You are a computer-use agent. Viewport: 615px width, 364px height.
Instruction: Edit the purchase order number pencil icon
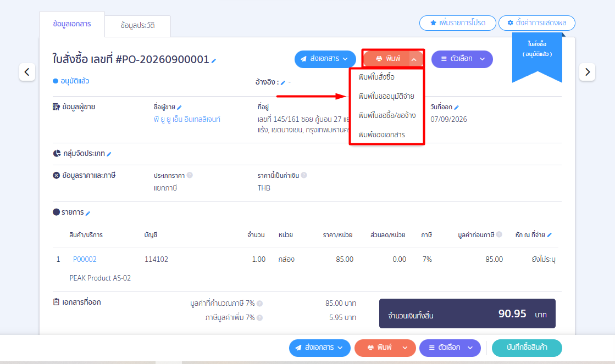pos(214,61)
